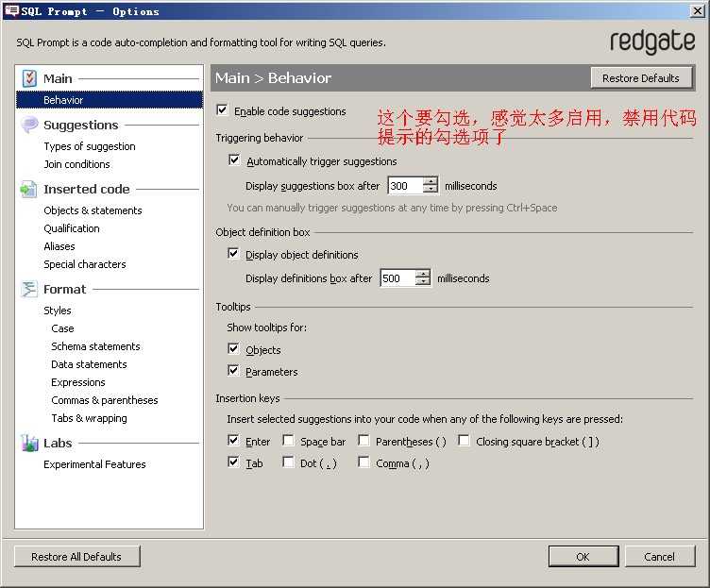Open Data statements page

[89, 364]
